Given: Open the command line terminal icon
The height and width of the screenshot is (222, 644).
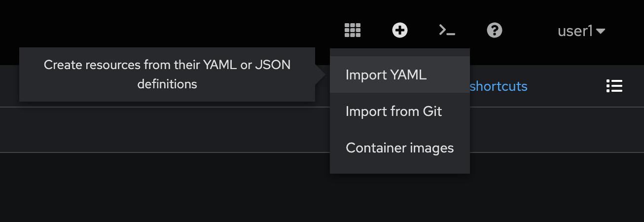Looking at the screenshot, I should tap(447, 31).
